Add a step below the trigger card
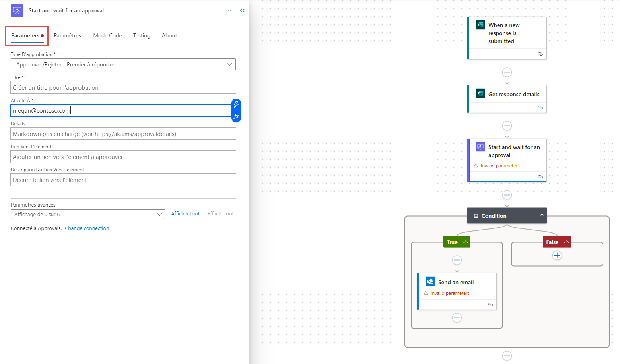 pyautogui.click(x=507, y=72)
